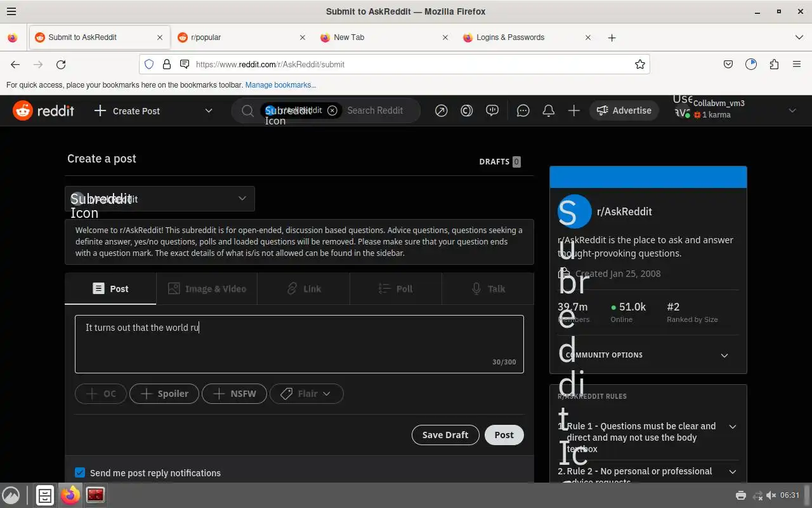
Task: Open the Popular arrow icon
Action: click(x=441, y=110)
